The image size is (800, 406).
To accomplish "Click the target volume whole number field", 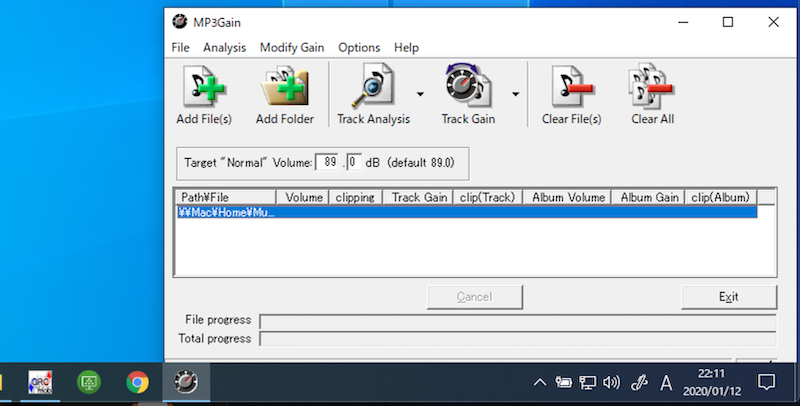I will click(327, 162).
